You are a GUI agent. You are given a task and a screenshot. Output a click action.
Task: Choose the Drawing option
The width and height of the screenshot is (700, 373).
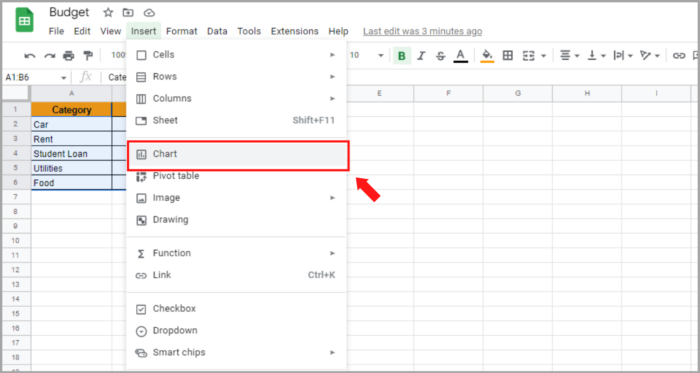click(x=236, y=220)
